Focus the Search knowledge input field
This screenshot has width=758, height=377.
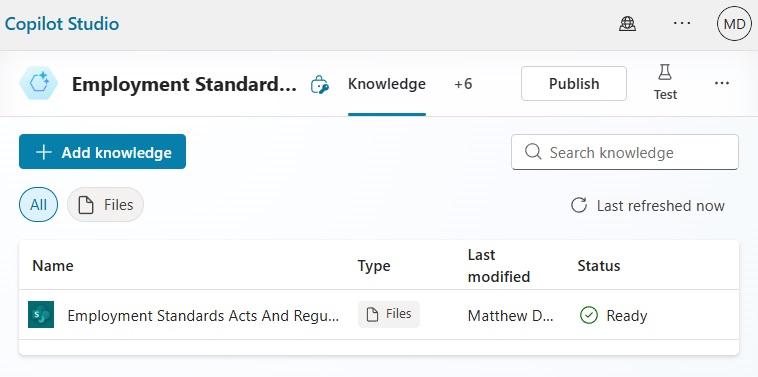(625, 152)
